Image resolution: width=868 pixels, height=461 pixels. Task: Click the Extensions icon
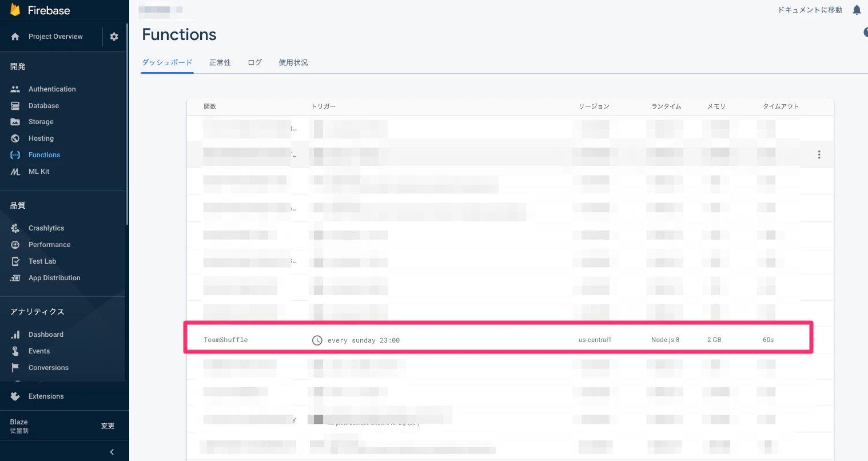15,396
